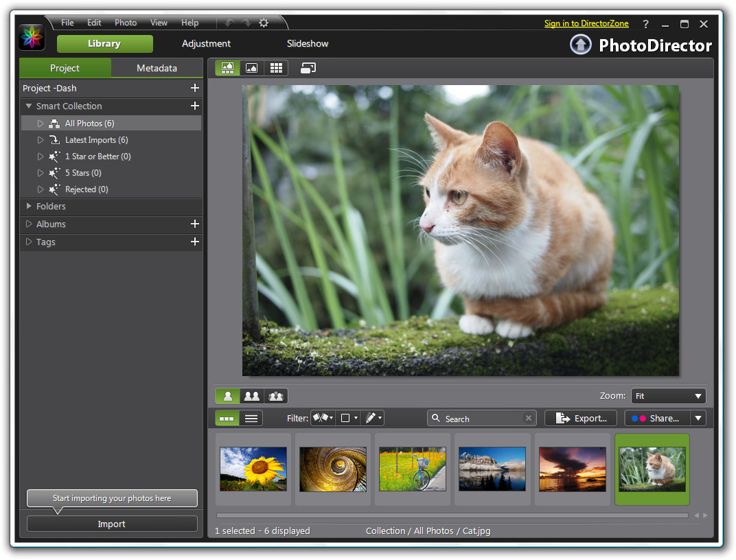Viewport: 736px width, 560px height.
Task: Create new smart collection via plus icon
Action: pos(195,106)
